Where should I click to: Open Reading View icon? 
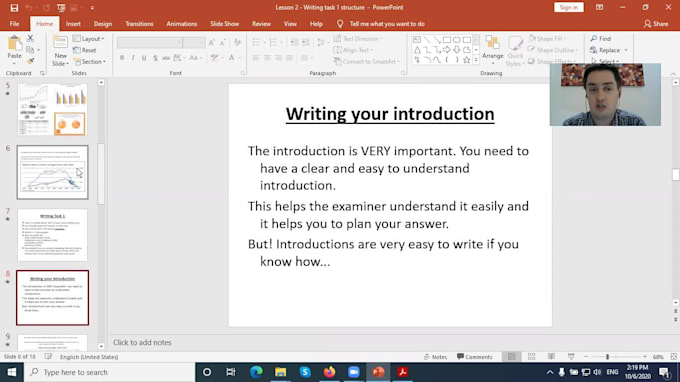551,356
